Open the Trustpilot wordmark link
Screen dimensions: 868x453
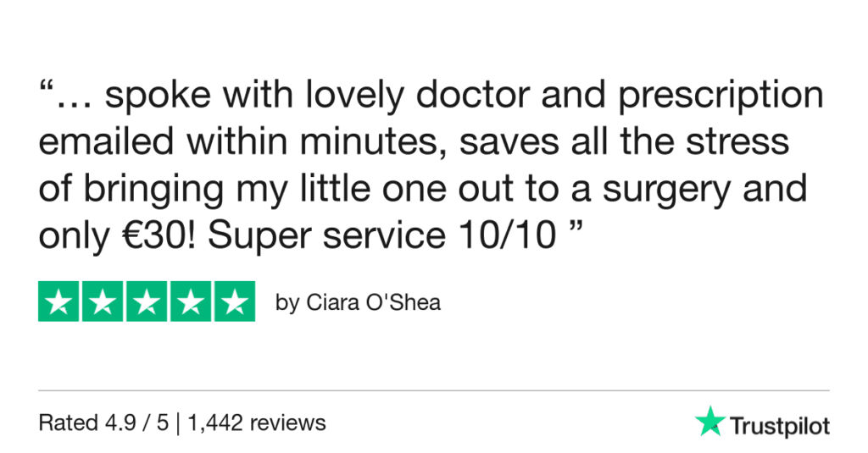780,425
